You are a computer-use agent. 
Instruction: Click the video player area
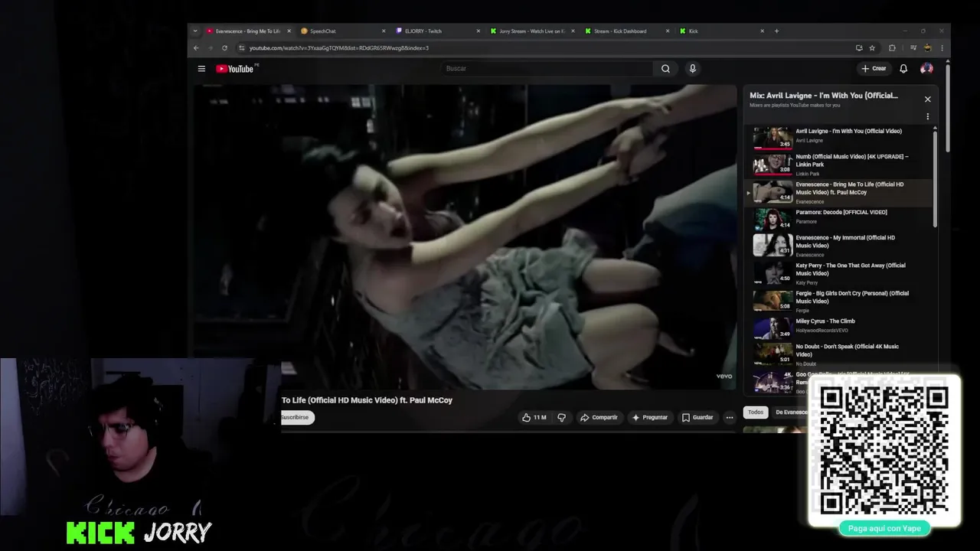[465, 237]
